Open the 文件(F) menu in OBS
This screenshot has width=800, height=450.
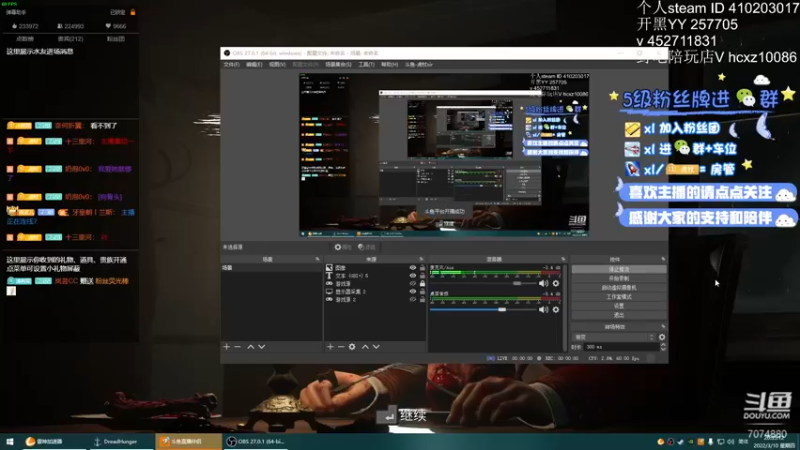(232, 65)
